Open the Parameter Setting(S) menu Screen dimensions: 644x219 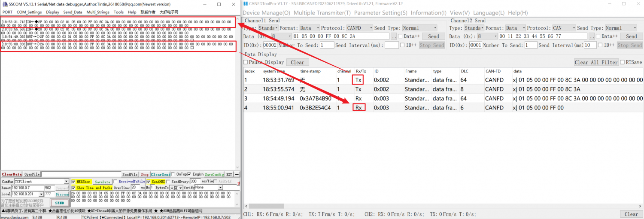pos(381,13)
